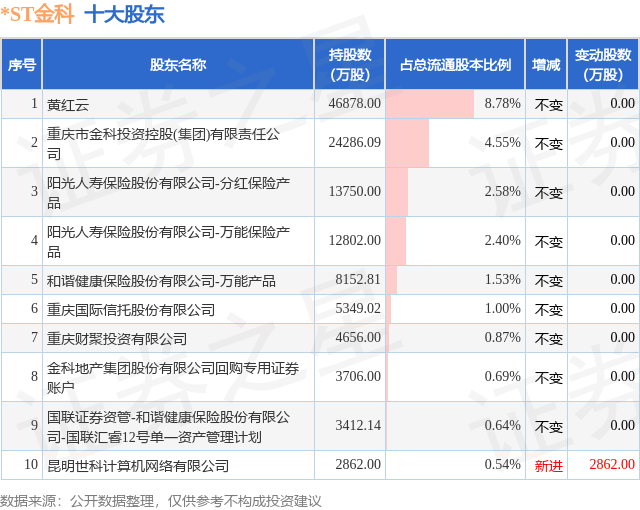640x510 pixels.
Task: Click holding value 3412.14
Action: tap(358, 425)
